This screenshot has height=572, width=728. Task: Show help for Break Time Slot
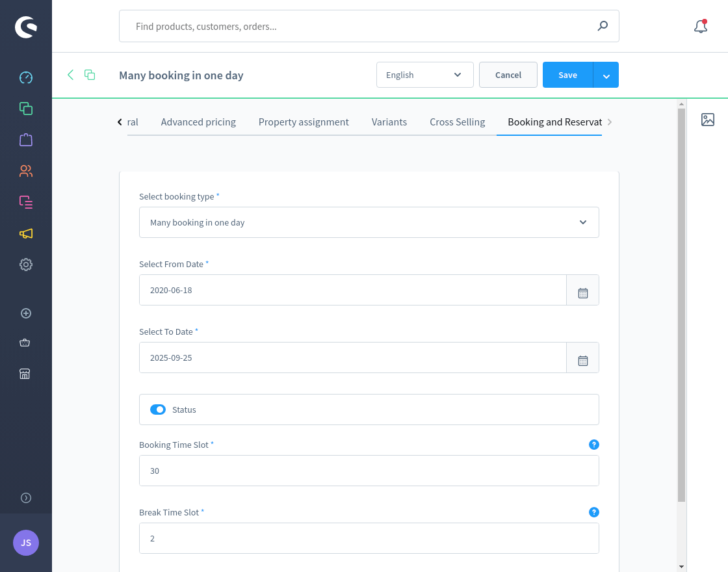[x=594, y=512]
